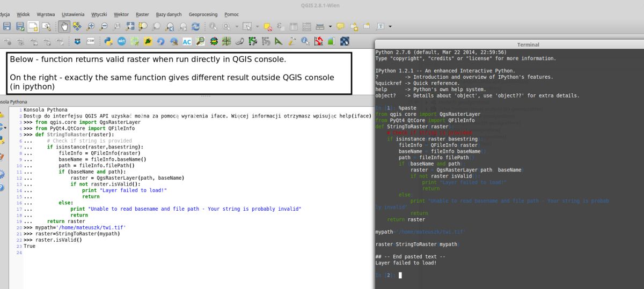Viewport: 644px width, 289px height.
Task: Click the Run feature action gear icon
Action: tap(226, 26)
